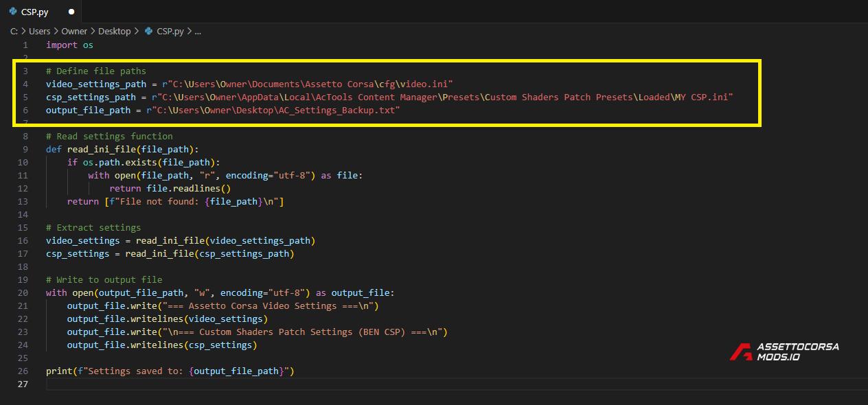Click line number 27 in the gutter
The width and height of the screenshot is (868, 405).
coord(23,384)
